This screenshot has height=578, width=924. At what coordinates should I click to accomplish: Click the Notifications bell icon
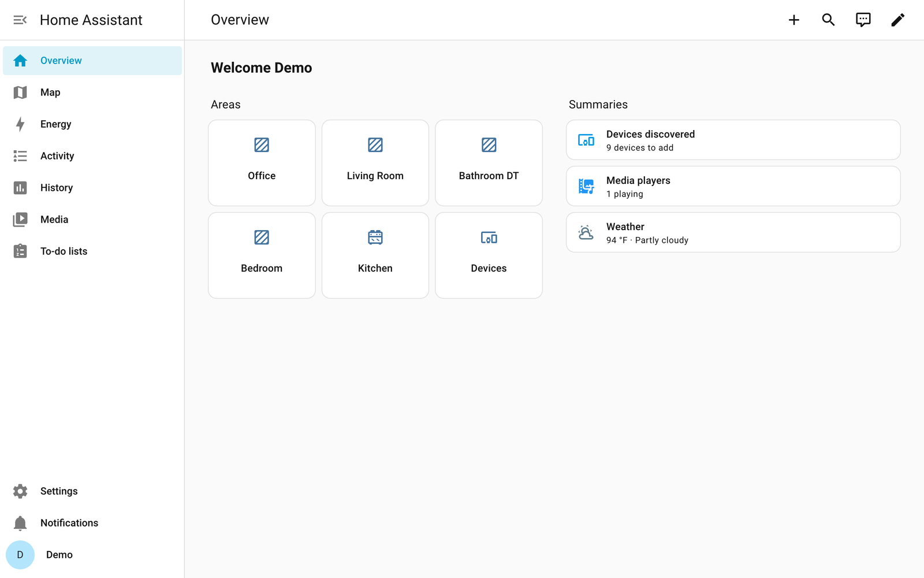(20, 523)
